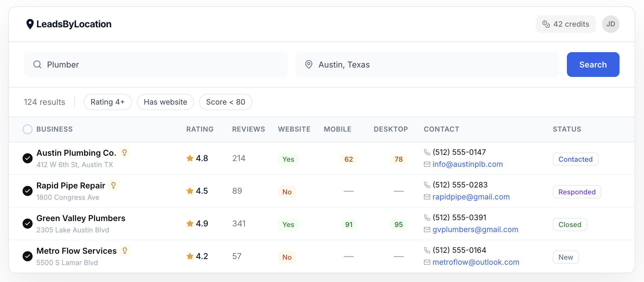The height and width of the screenshot is (282, 644).
Task: Click the lightbulb icon beside Metro Flow Services
Action: coord(125,251)
